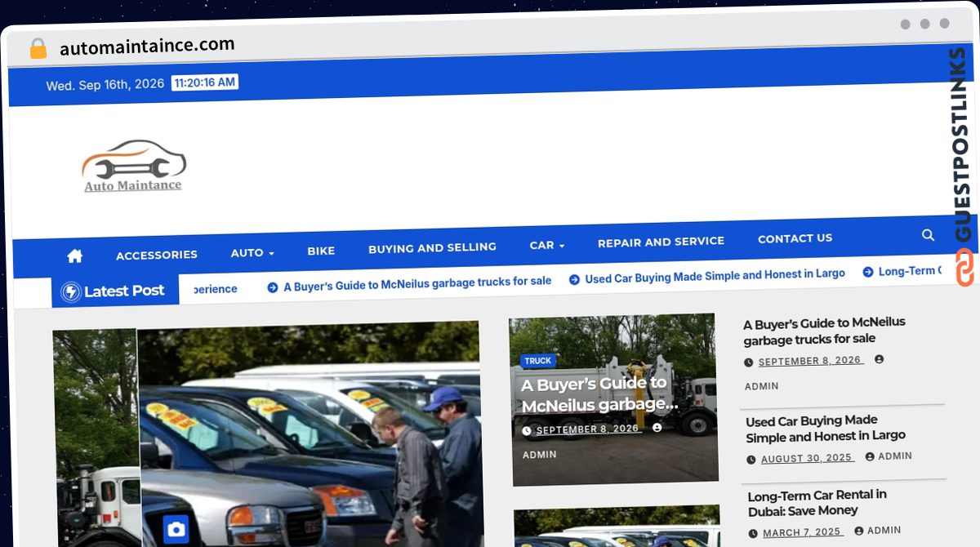Click the arrow icon before Long-Term ticker item
The image size is (980, 547).
[868, 272]
